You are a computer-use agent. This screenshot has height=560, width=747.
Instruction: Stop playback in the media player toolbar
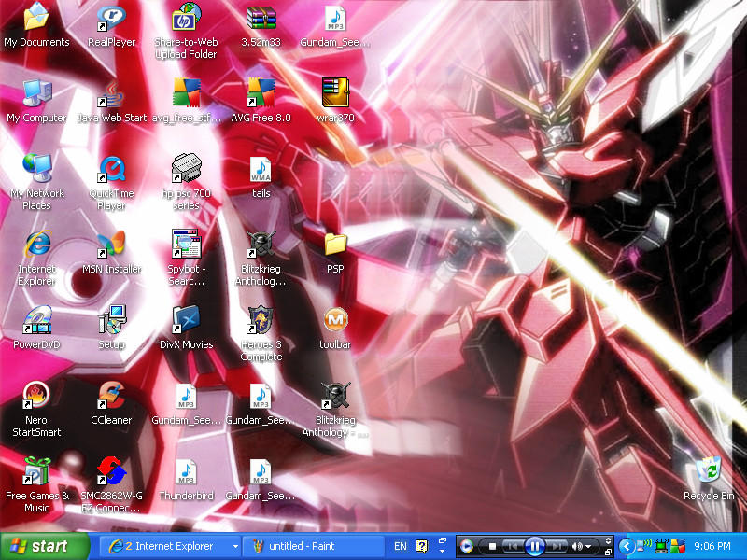pos(493,546)
